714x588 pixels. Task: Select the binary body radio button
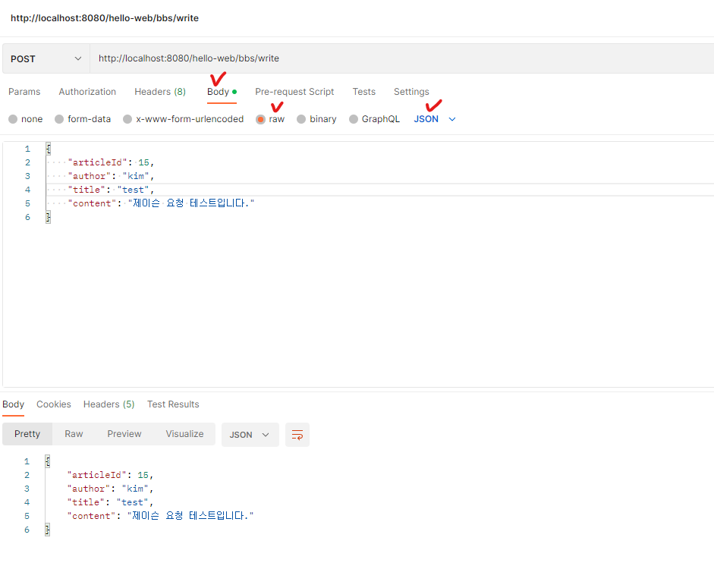click(301, 119)
